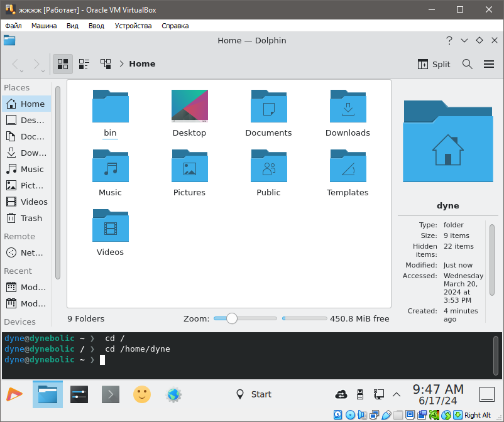Screen dimensions: 504x422
Task: Open the removable devices tray icon
Action: coord(360,394)
